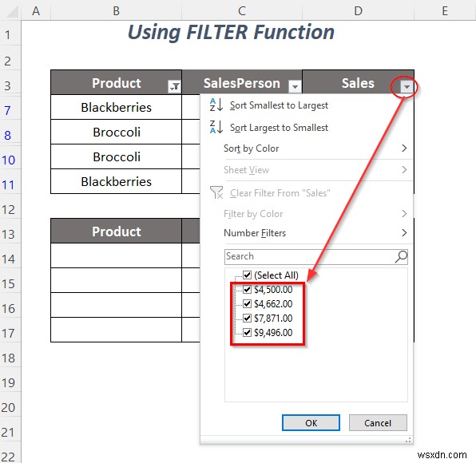Expand the Number Filters submenu arrow
This screenshot has height=463, width=476.
[x=404, y=233]
